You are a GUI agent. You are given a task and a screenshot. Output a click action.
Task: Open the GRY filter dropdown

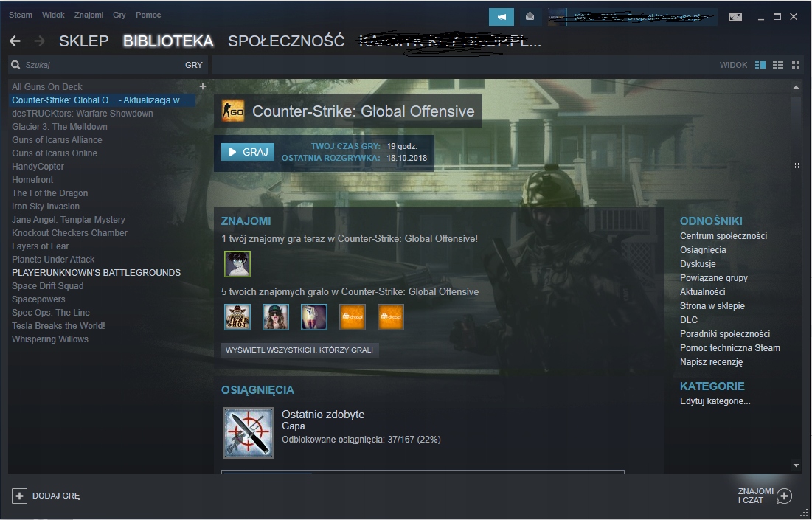(194, 65)
